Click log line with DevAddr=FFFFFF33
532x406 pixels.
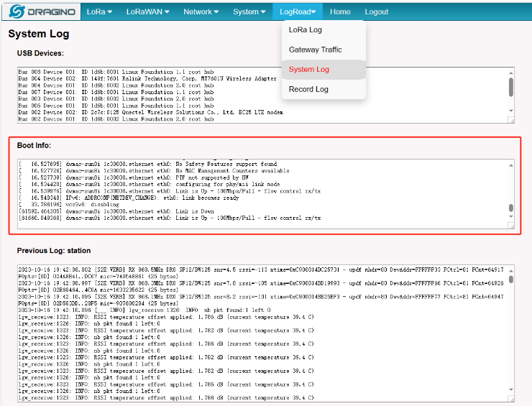pyautogui.click(x=261, y=272)
